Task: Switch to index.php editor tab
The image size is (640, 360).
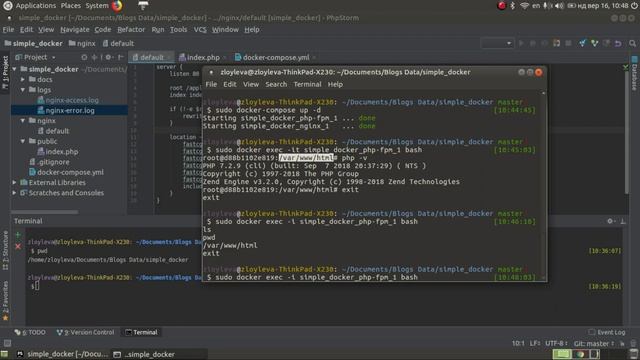Action: tap(202, 58)
